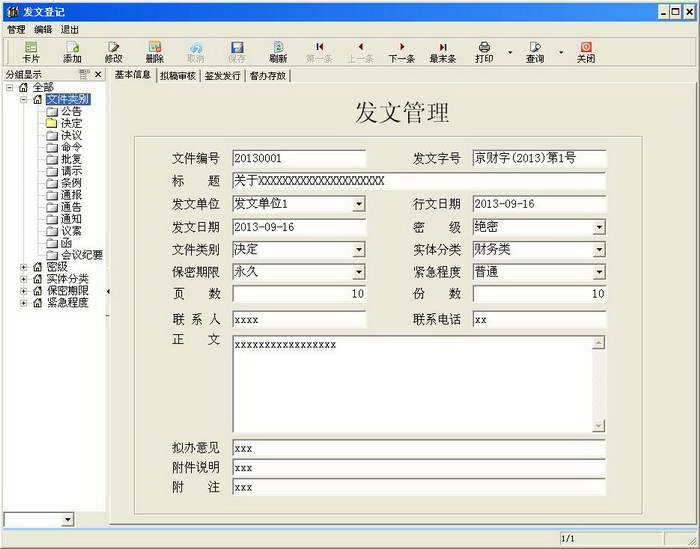Collapse the 全部 root node
Viewport: 700px width, 549px height.
9,88
